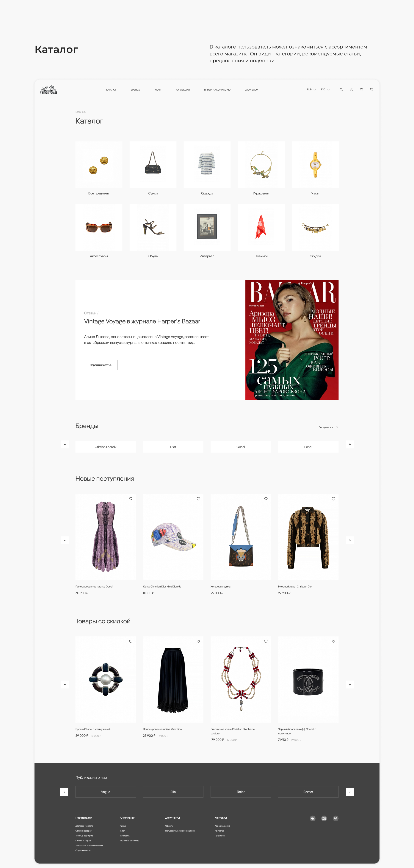Image resolution: width=414 pixels, height=868 pixels.
Task: Open the wishlist heart icon in header
Action: 361,90
